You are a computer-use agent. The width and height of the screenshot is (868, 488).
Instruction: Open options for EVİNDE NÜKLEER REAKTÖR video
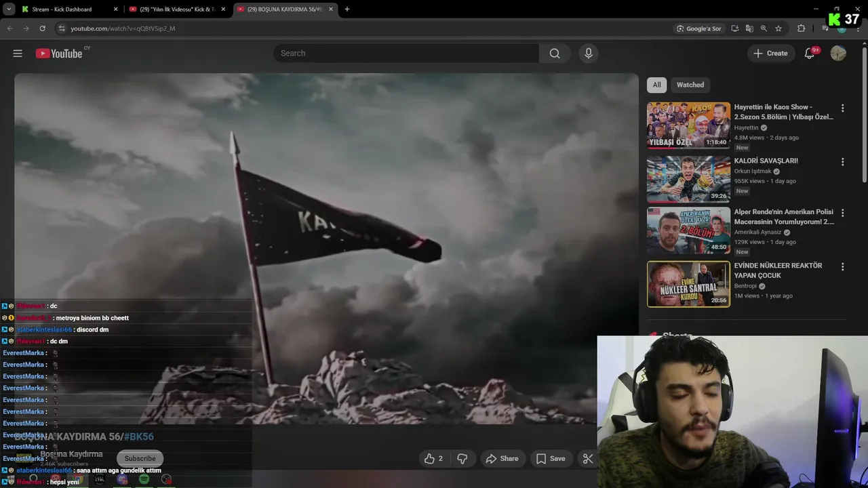pyautogui.click(x=842, y=267)
